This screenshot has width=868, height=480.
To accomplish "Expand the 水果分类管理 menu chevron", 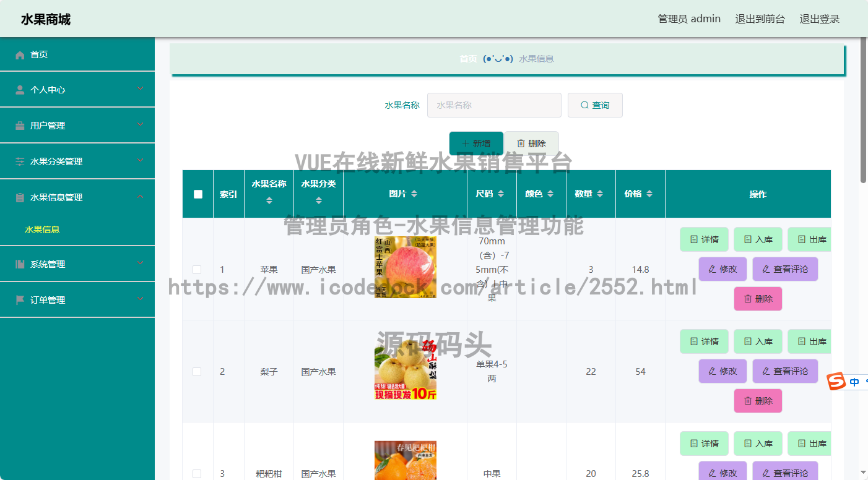I will point(141,161).
